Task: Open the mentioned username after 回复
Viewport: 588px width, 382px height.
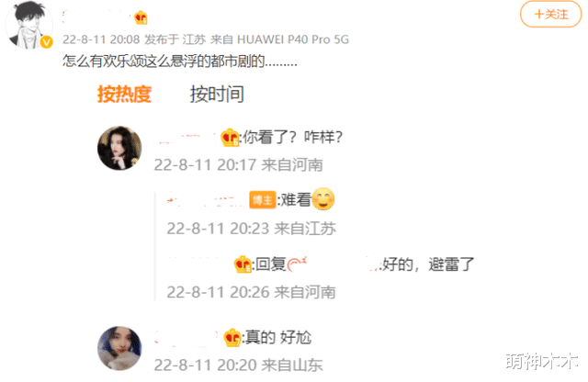Action: pyautogui.click(x=333, y=264)
